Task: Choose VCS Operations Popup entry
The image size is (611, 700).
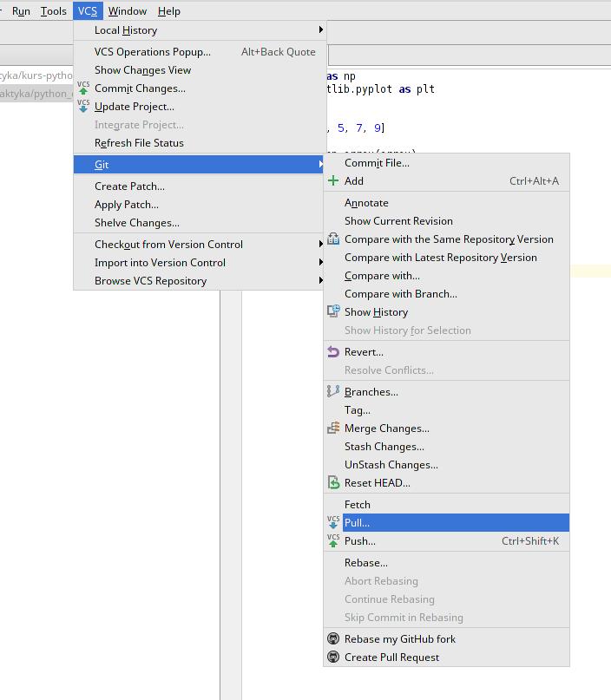Action: tap(200, 52)
